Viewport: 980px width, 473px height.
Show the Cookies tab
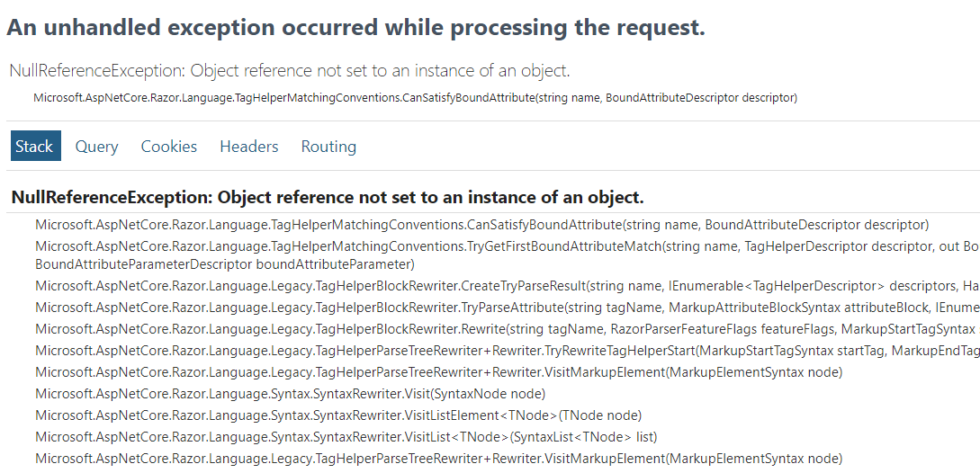(x=168, y=147)
